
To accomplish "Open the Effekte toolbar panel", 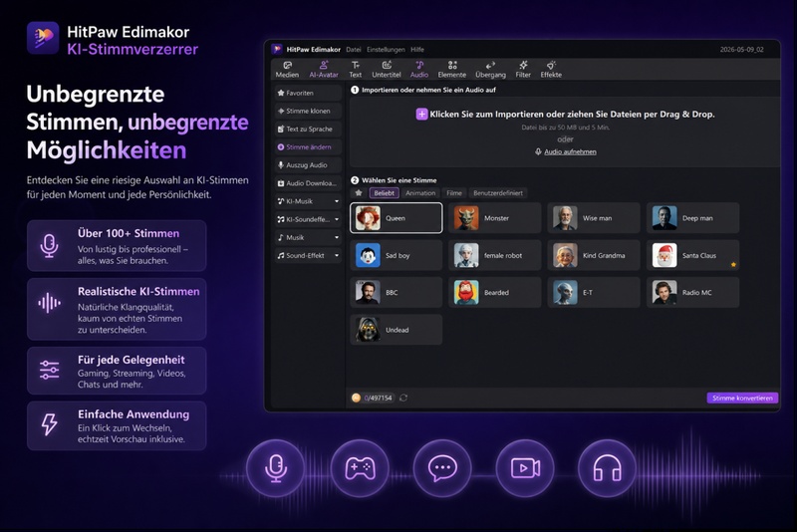I will tap(551, 69).
